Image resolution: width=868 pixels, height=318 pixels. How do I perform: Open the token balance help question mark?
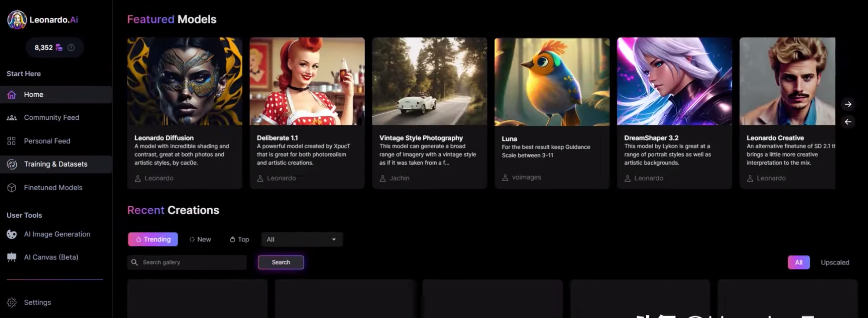pos(71,48)
